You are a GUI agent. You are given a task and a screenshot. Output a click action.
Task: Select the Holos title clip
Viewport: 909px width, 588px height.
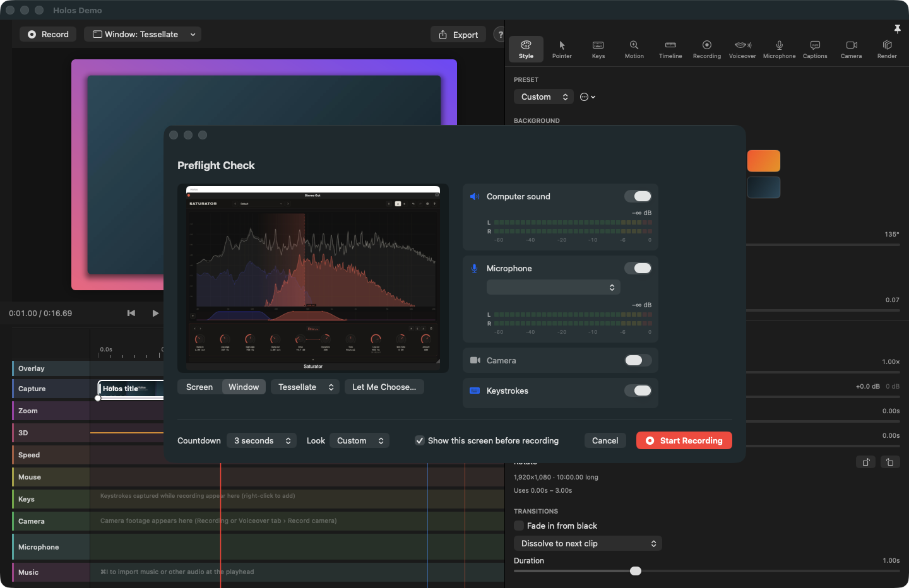pos(131,389)
